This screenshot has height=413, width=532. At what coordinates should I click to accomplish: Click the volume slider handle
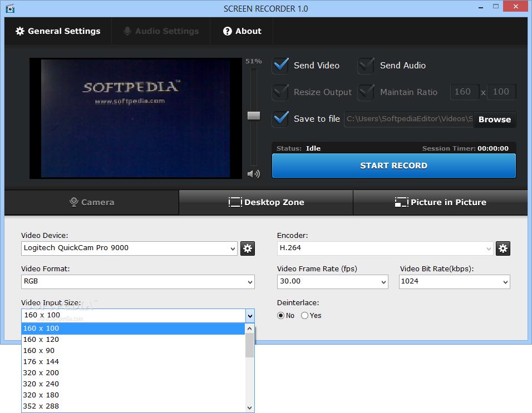(x=254, y=116)
